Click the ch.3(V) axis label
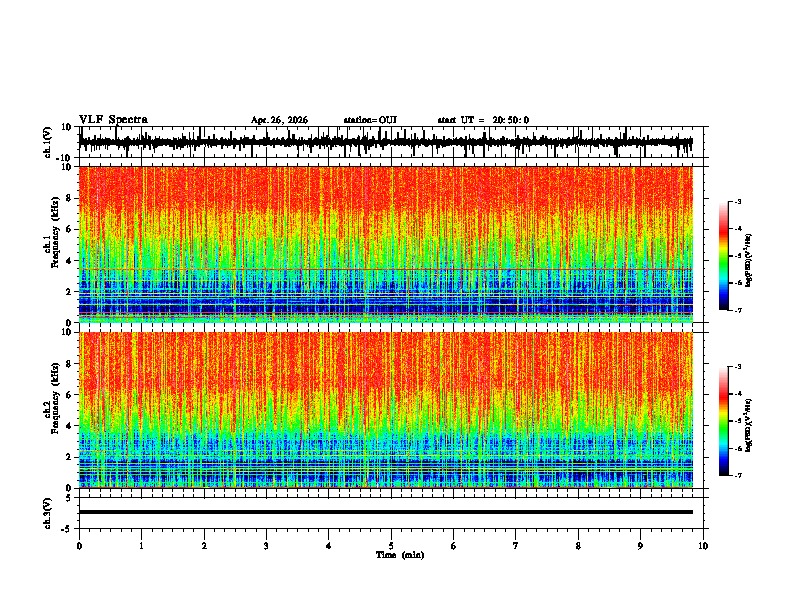This screenshot has width=792, height=612. click(x=47, y=513)
